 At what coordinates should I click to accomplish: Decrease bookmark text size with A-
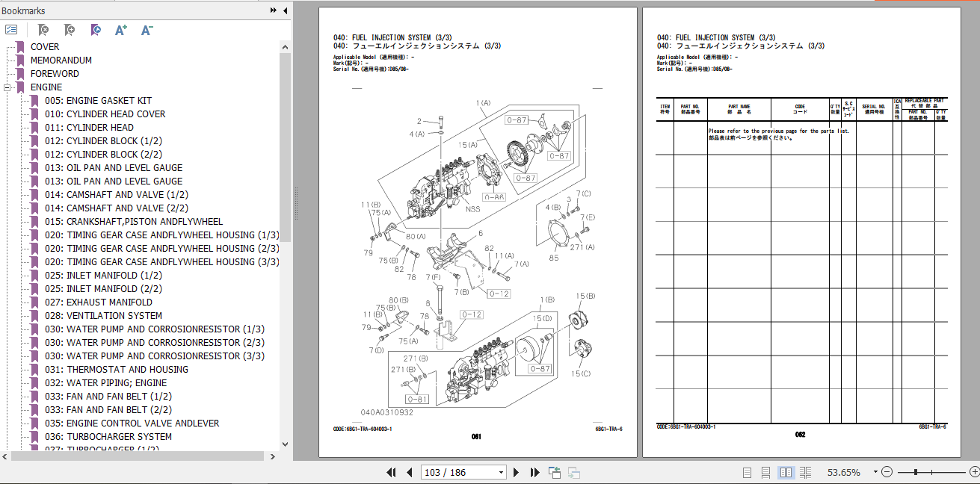(147, 30)
